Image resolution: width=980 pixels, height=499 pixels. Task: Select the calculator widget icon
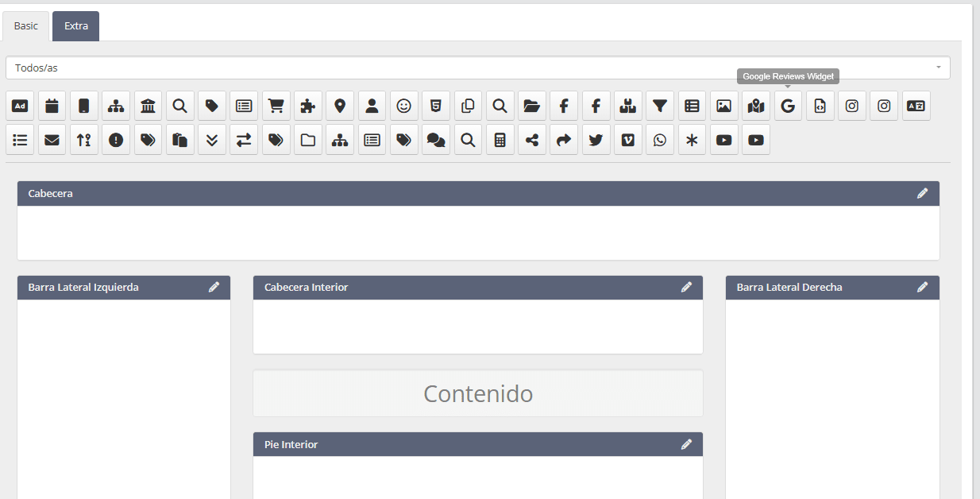500,139
